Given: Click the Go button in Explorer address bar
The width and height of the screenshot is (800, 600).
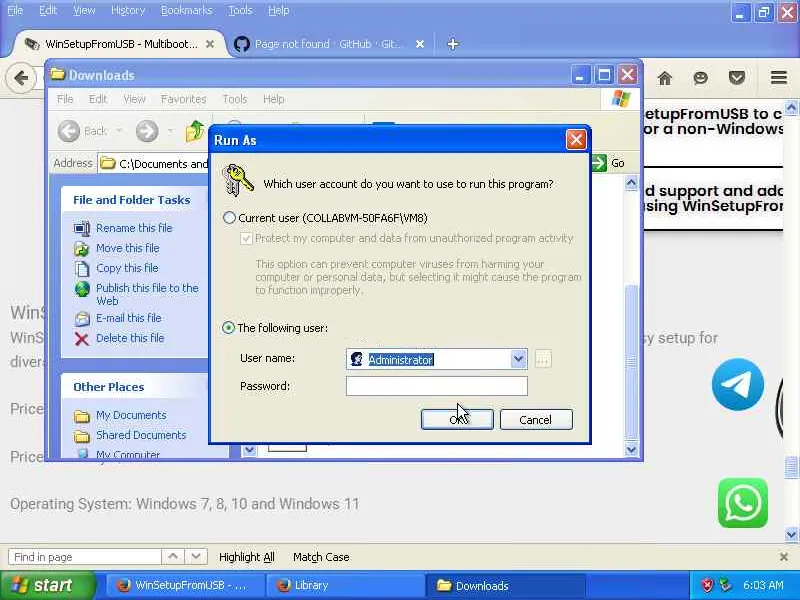Looking at the screenshot, I should pos(608,163).
